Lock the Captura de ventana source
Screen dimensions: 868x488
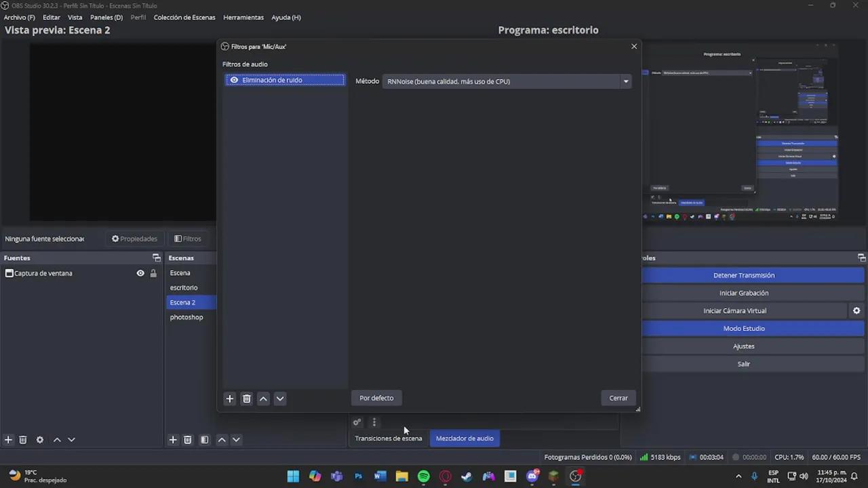point(153,273)
